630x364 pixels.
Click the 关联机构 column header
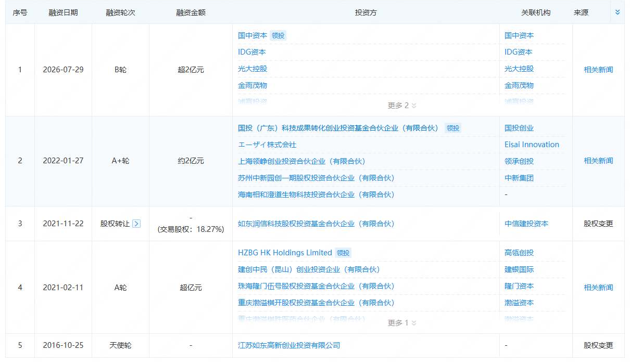click(x=536, y=12)
